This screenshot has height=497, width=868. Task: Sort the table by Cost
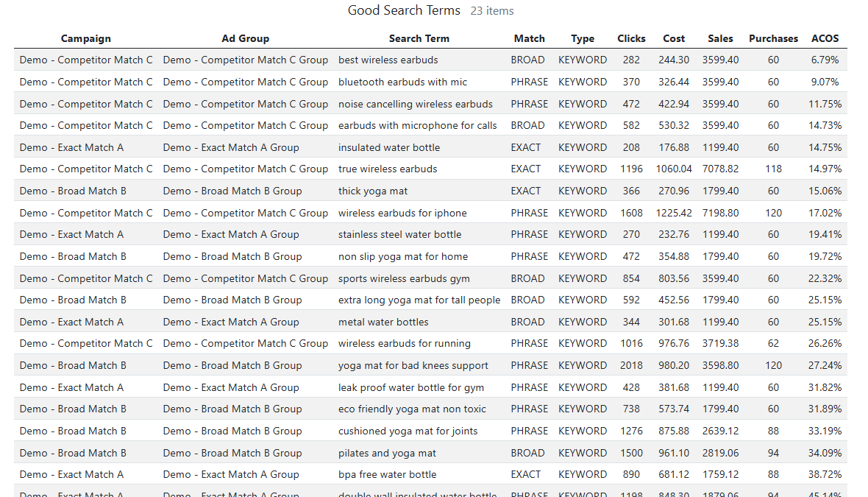tap(674, 38)
